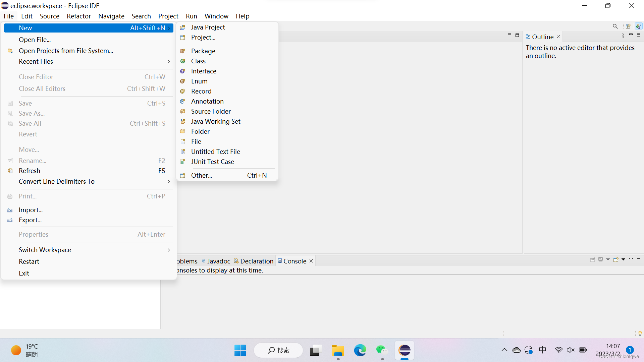The width and height of the screenshot is (644, 362).
Task: Minimize the Outline view panel
Action: [x=631, y=35]
